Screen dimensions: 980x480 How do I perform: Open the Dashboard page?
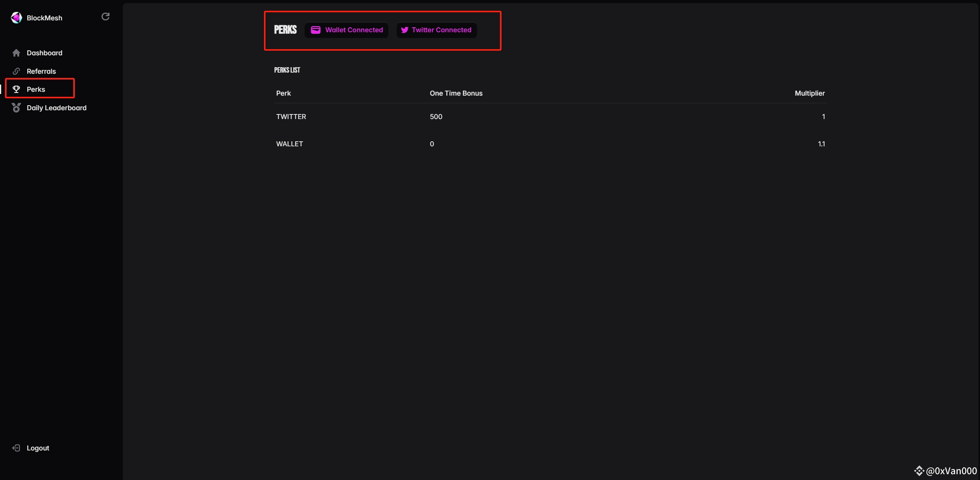[x=45, y=53]
